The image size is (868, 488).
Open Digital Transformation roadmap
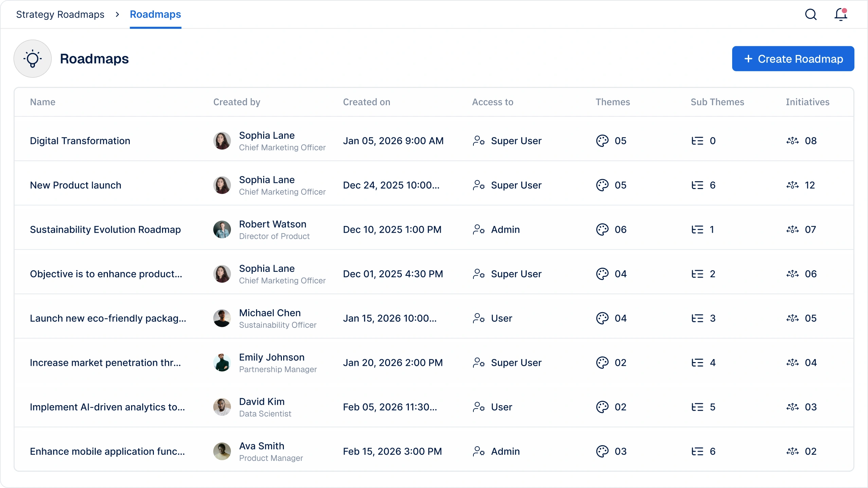[x=80, y=141]
